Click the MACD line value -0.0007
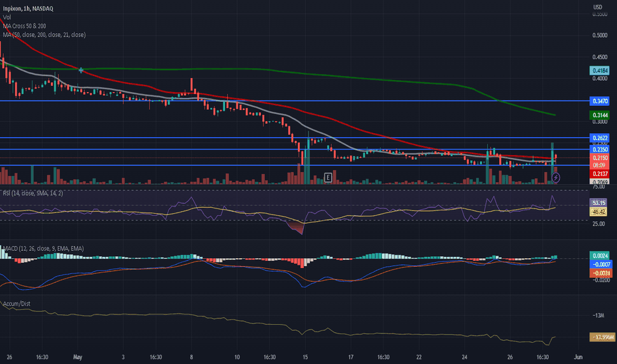 pos(600,265)
